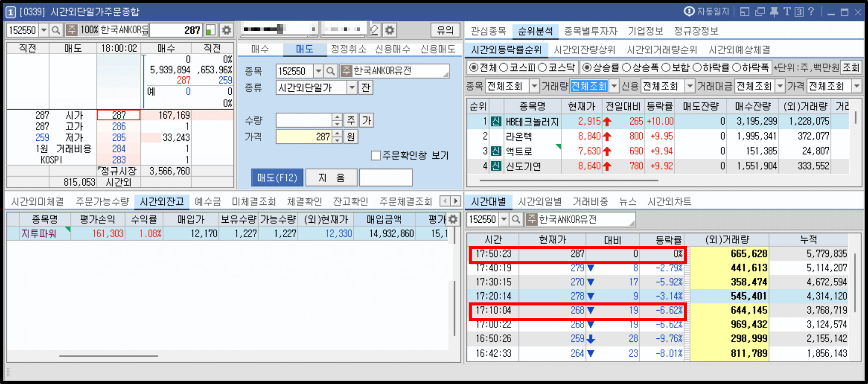Open the 거래대금 전체조회 dropdown
The height and width of the screenshot is (384, 868).
pos(780,86)
